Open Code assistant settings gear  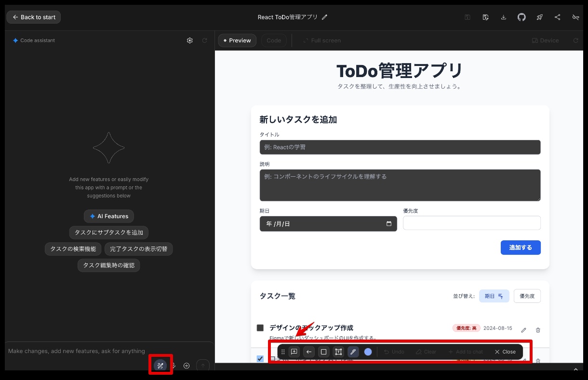pos(189,40)
